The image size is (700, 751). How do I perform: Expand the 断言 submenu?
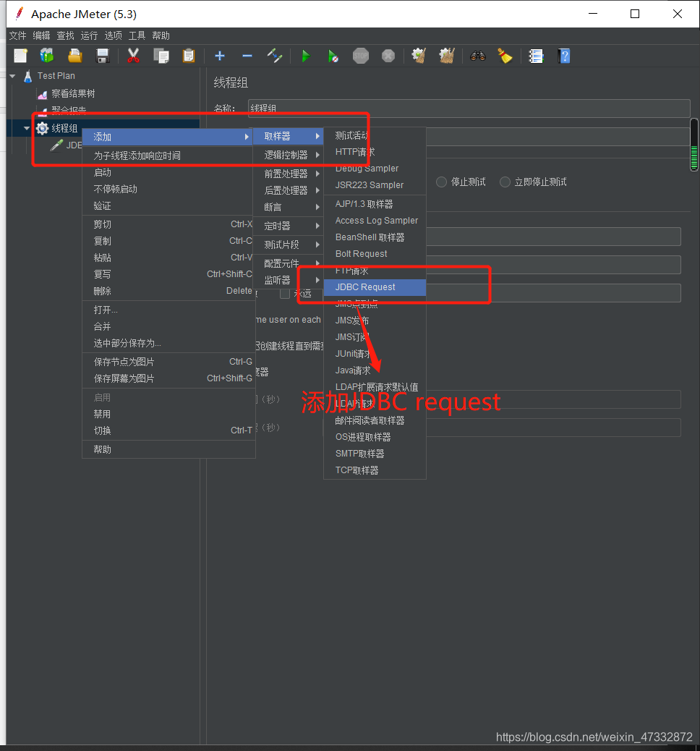[x=289, y=208]
